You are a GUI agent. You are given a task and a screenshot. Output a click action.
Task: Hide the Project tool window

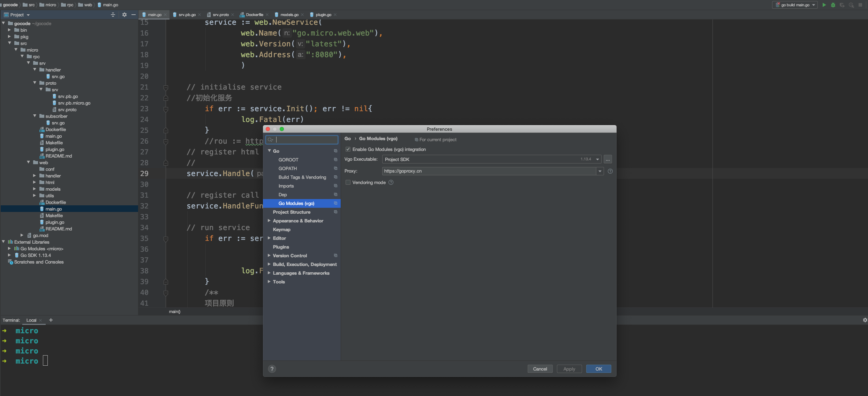[134, 15]
